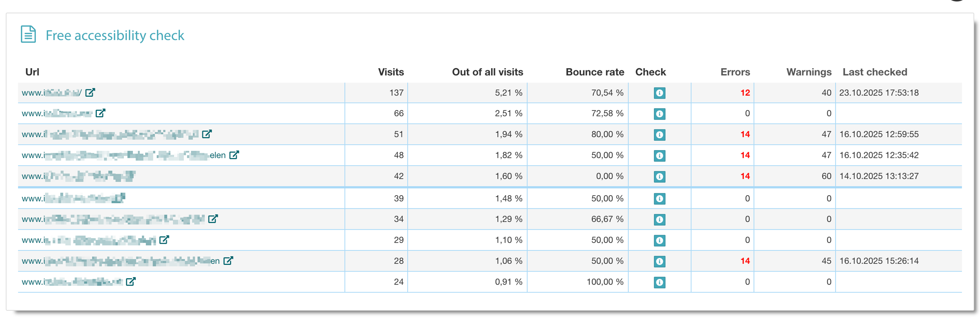Image resolution: width=980 pixels, height=319 pixels.
Task: Open the first URL link with 137 visits
Action: point(52,93)
